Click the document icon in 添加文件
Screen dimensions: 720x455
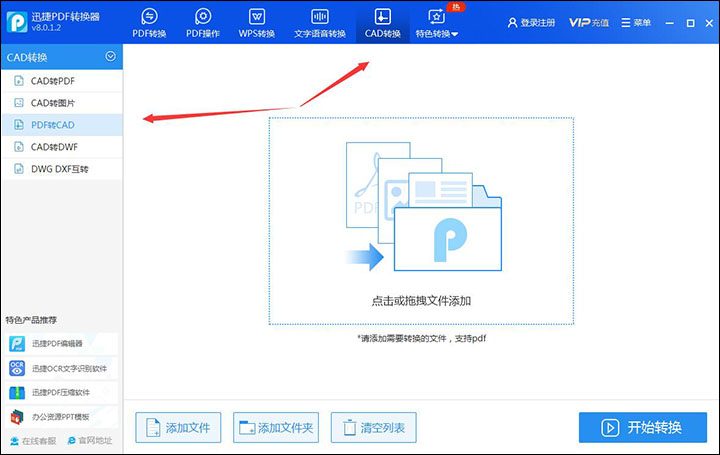coord(153,427)
